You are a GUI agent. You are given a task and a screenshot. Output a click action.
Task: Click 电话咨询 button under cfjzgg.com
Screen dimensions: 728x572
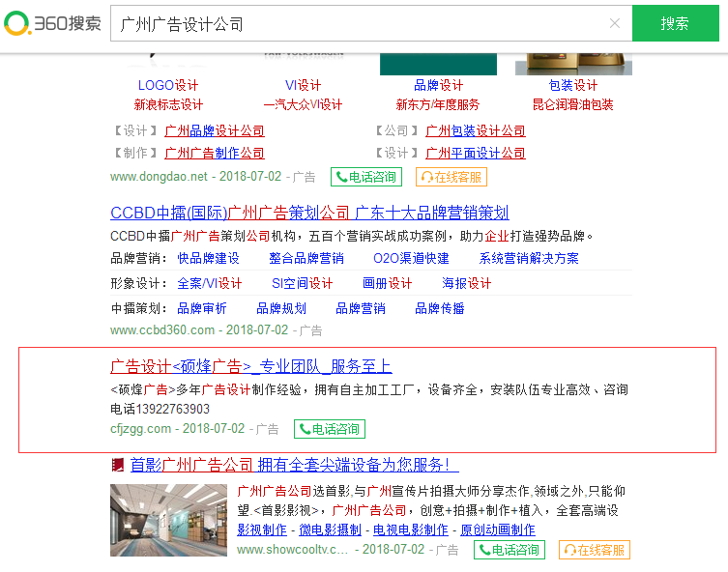331,429
